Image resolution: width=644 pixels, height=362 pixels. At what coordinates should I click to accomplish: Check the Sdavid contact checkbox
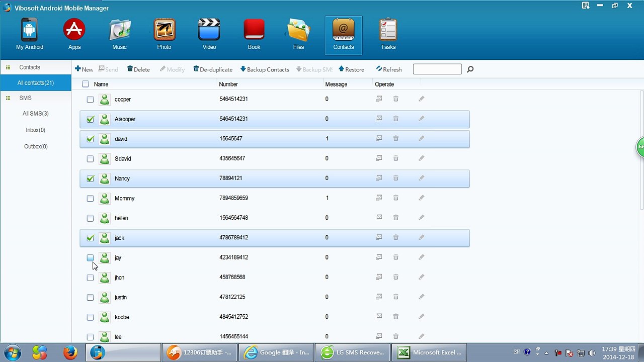coord(90,159)
